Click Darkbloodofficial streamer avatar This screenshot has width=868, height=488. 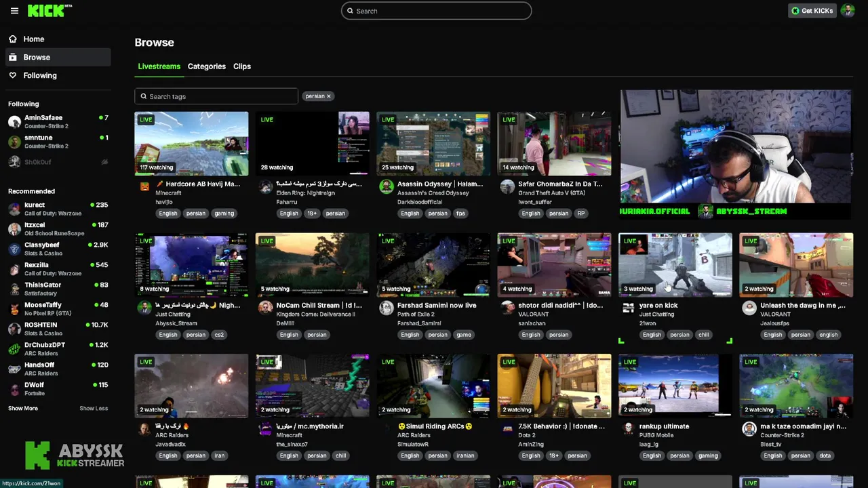pos(387,186)
